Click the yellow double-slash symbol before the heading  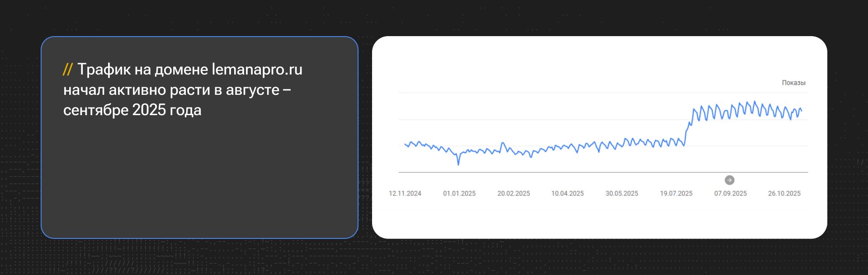tap(67, 70)
